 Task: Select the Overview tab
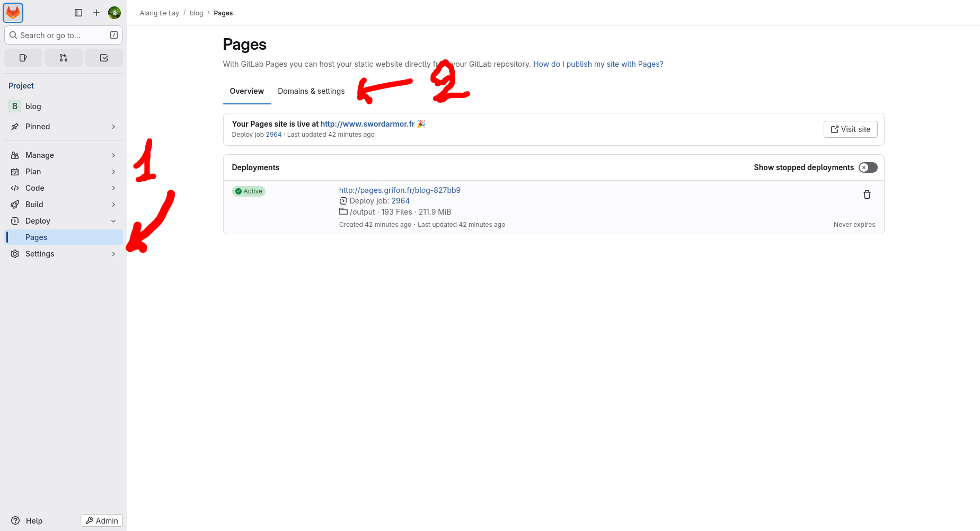246,91
